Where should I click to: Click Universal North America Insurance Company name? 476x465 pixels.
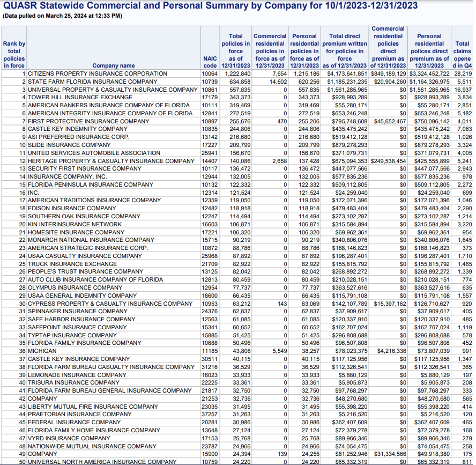tap(102, 462)
